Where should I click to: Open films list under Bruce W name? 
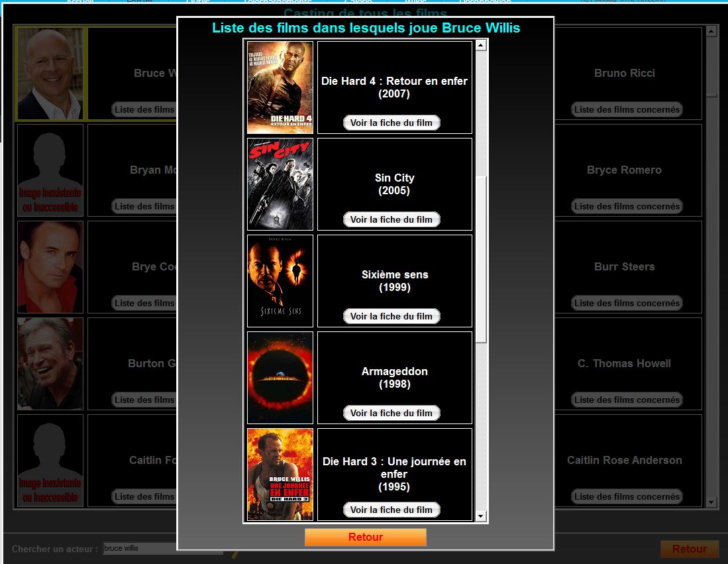tap(144, 109)
